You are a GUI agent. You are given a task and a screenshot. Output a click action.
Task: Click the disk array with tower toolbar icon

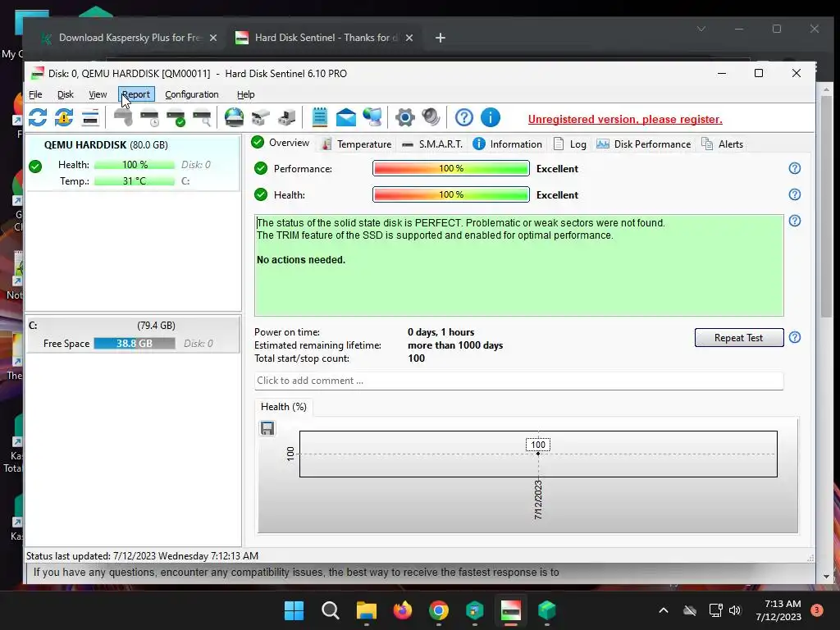tap(286, 117)
